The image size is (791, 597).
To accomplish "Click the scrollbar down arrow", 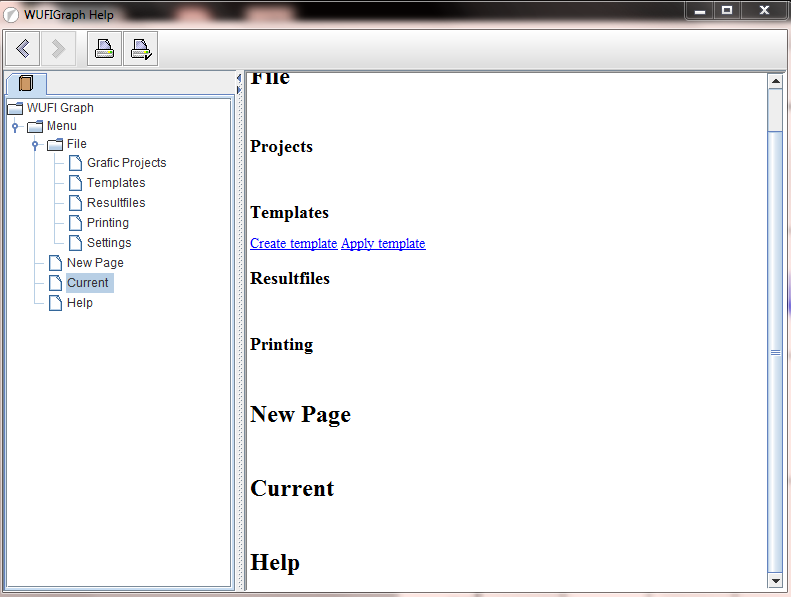I will click(x=775, y=581).
